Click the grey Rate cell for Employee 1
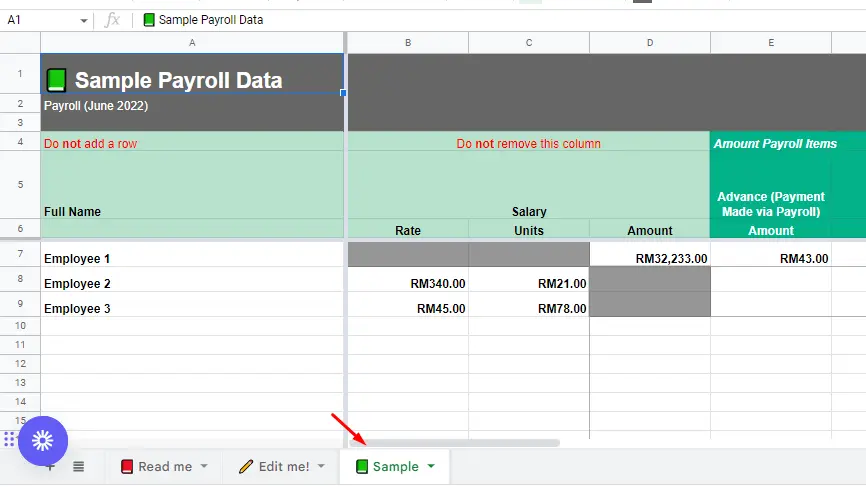Screen dimensions: 866x488 pyautogui.click(x=408, y=254)
